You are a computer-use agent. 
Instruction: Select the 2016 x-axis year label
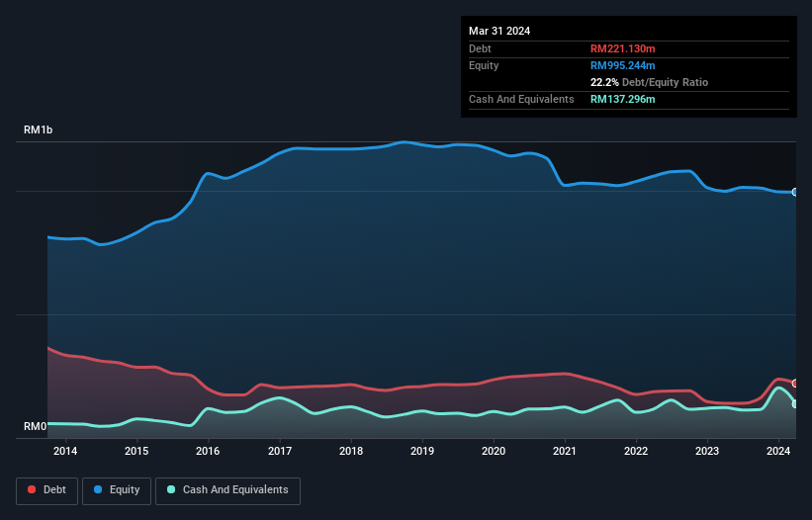pyautogui.click(x=208, y=452)
